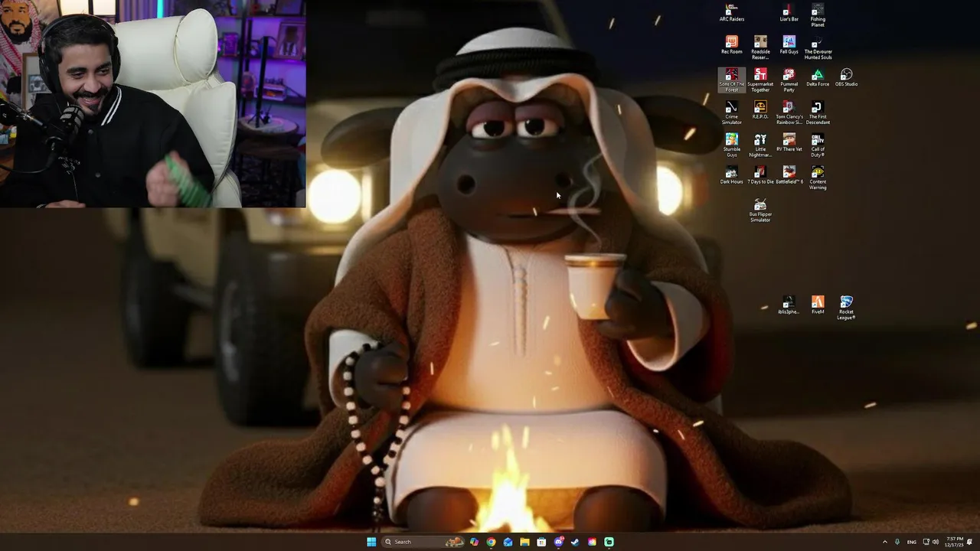The image size is (980, 551).
Task: Click the R.E.P.O. desktop shortcut
Action: [760, 110]
